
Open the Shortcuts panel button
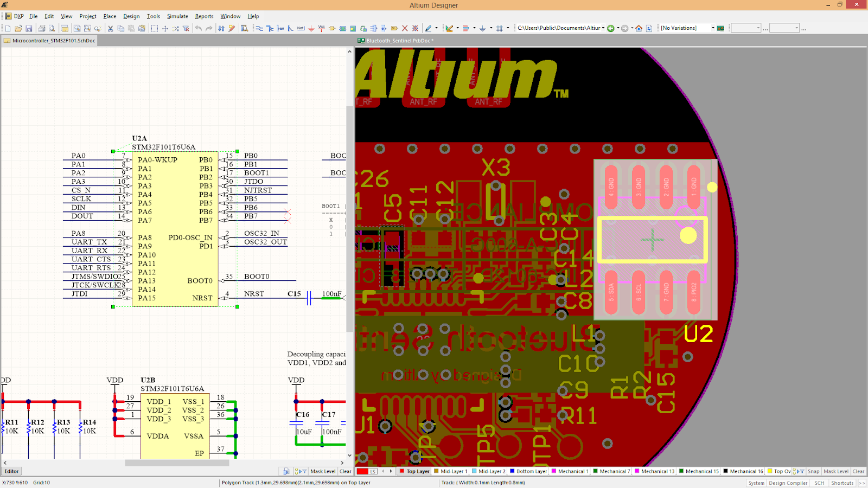click(x=842, y=483)
